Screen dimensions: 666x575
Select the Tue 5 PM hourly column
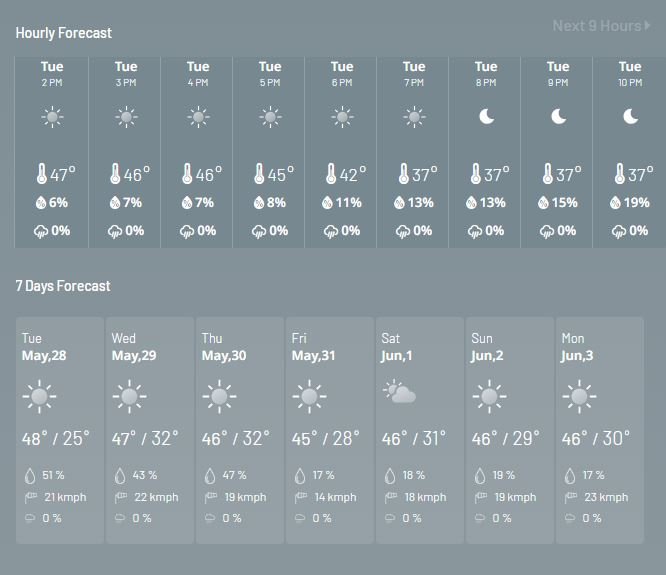269,152
